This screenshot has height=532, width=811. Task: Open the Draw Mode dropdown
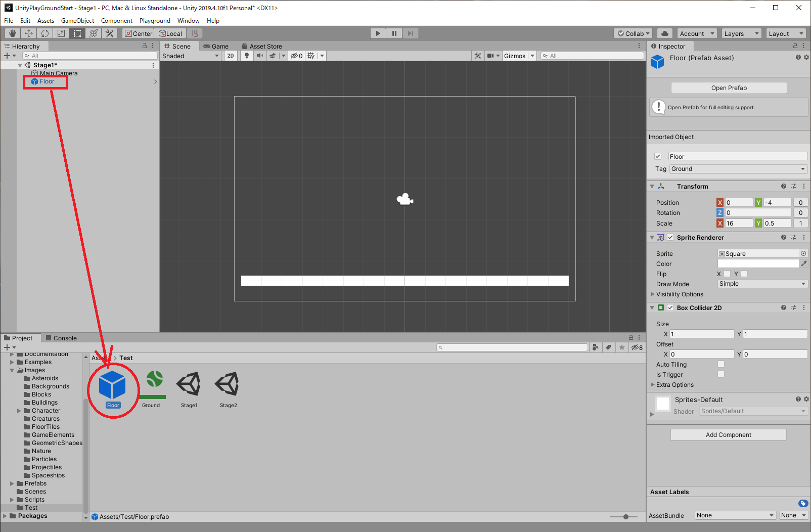pos(762,284)
